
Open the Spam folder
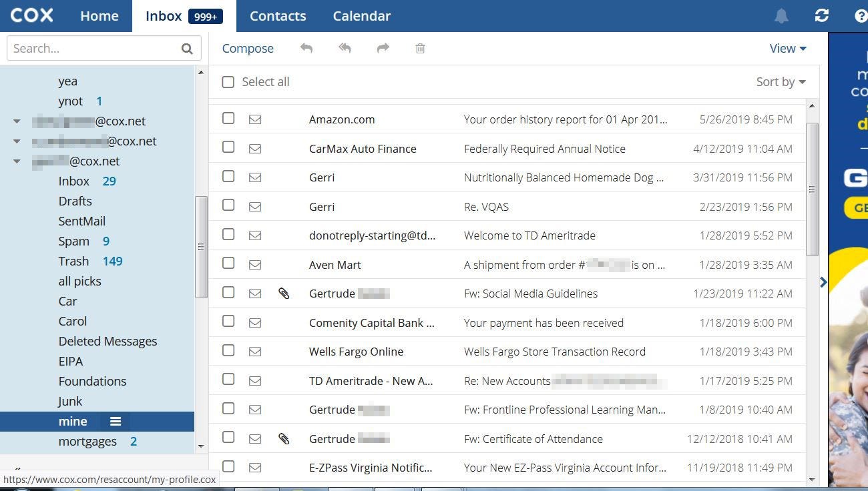[x=73, y=241]
